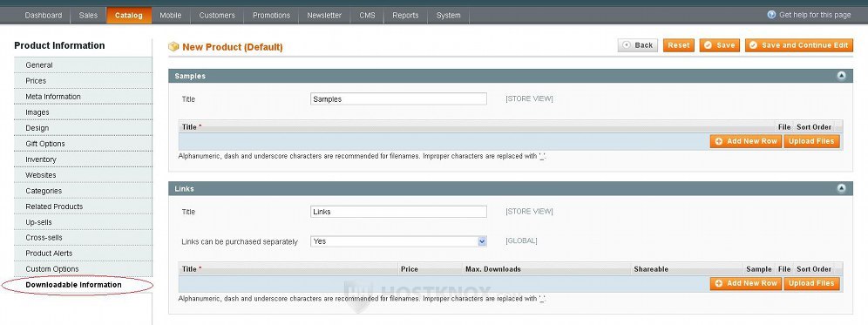Open 'Links can be purchased separately' dropdown

click(398, 241)
